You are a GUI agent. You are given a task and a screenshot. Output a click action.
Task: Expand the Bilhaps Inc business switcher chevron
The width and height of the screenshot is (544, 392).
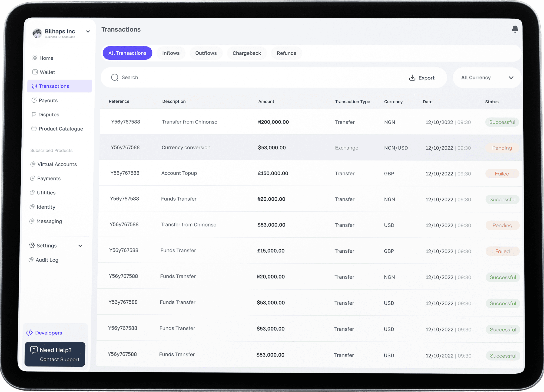tap(88, 32)
